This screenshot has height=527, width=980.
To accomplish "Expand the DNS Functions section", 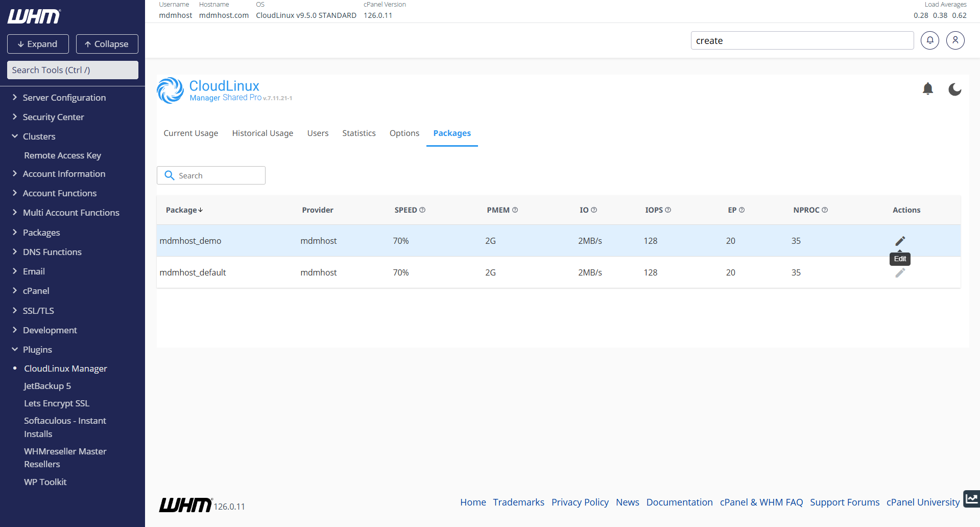I will click(x=52, y=252).
